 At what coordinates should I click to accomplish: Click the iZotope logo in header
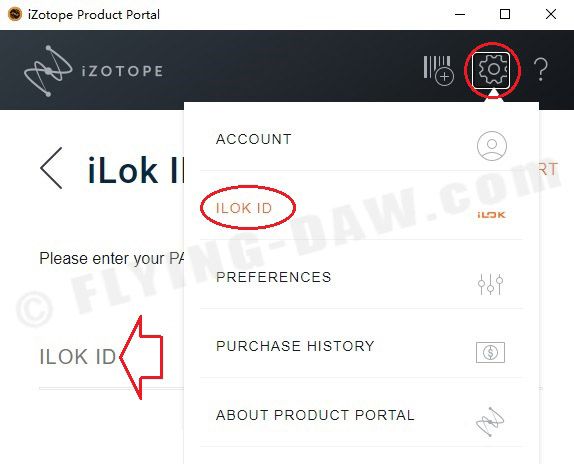93,71
